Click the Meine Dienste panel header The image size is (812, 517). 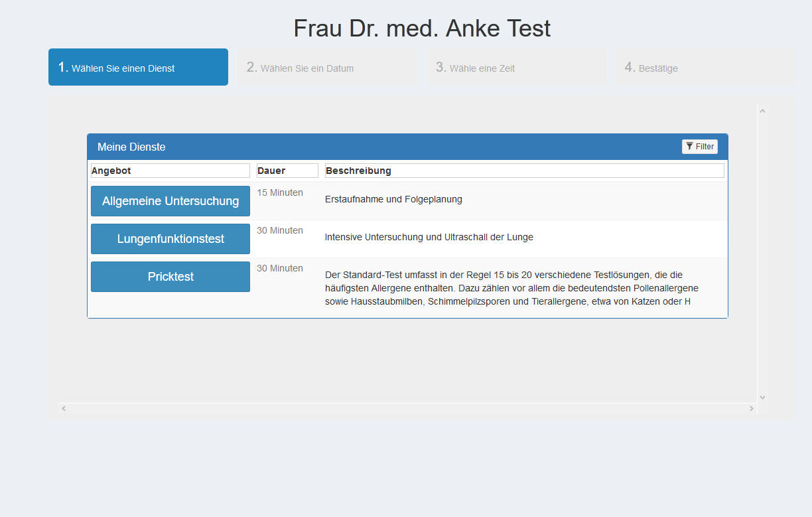coord(131,146)
